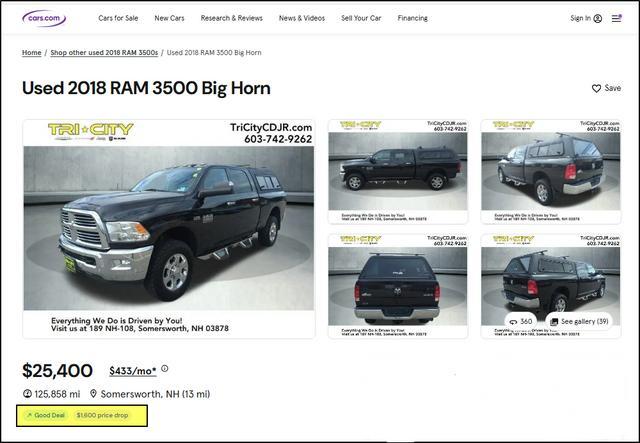Go to News & Videos
This screenshot has height=443, width=640.
pyautogui.click(x=302, y=18)
